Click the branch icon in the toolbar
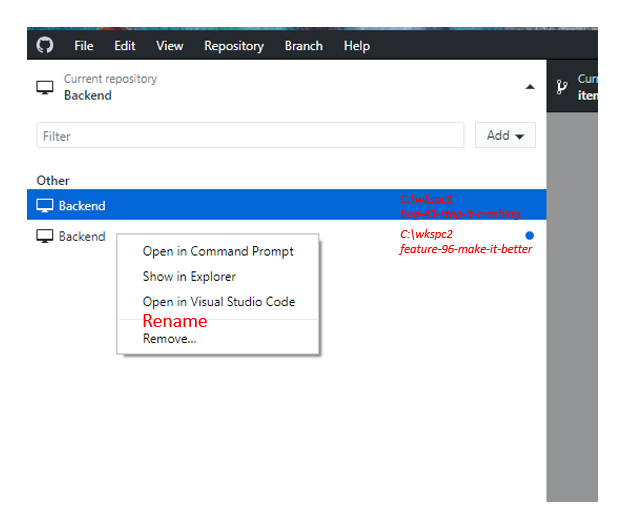Viewport: 641px width, 531px height. tap(562, 87)
